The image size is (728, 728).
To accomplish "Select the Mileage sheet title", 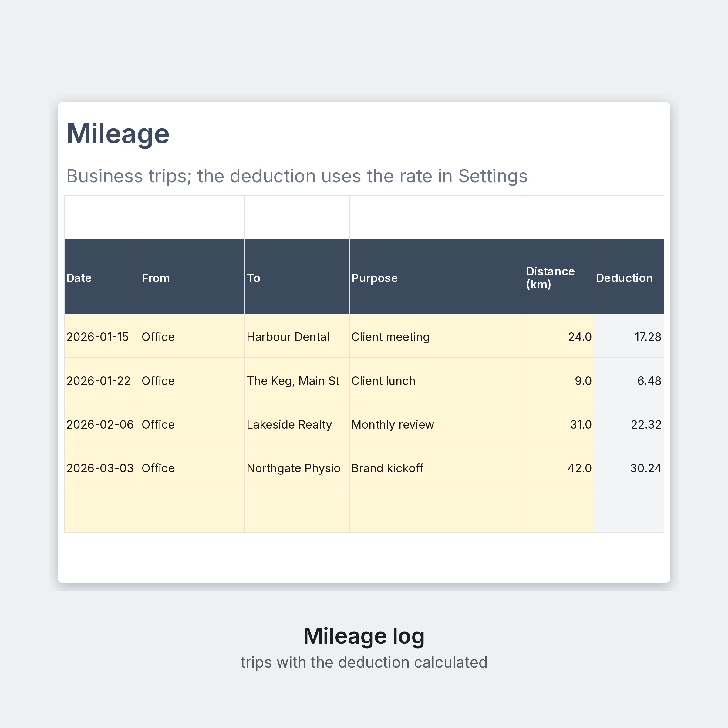I will coord(118,134).
